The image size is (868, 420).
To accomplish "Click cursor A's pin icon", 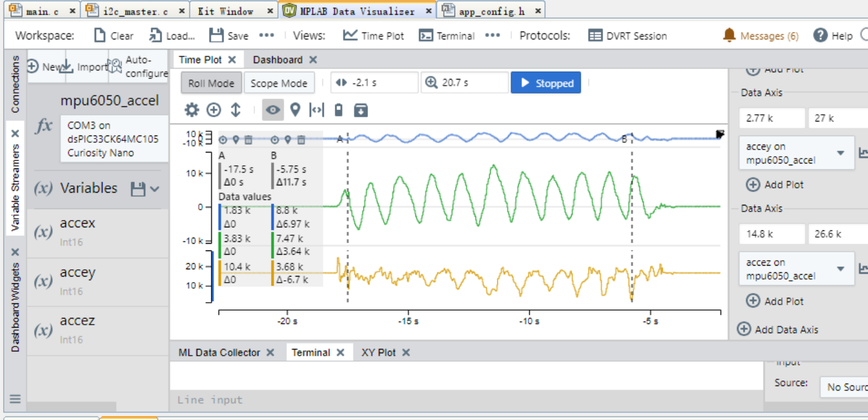I will [x=236, y=140].
